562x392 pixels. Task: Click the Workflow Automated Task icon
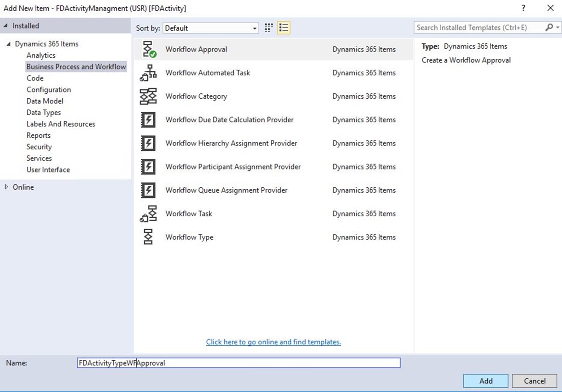click(148, 73)
